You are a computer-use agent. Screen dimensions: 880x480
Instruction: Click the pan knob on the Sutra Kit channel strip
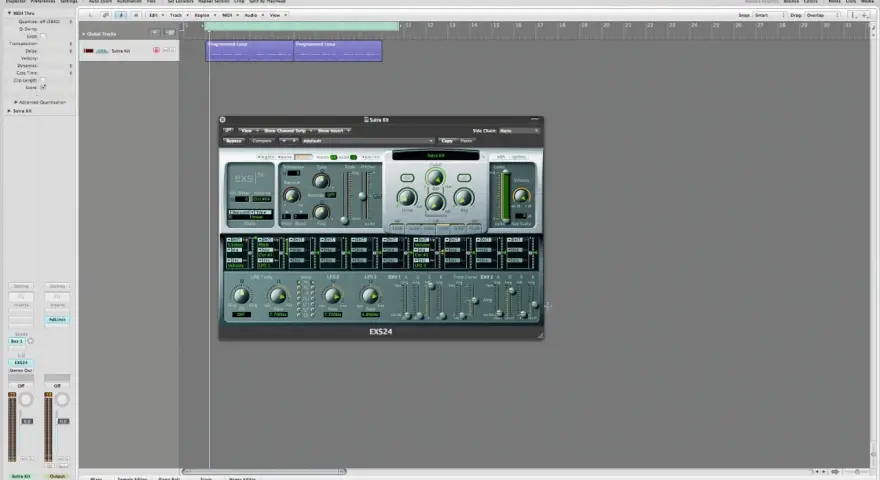pos(26,400)
